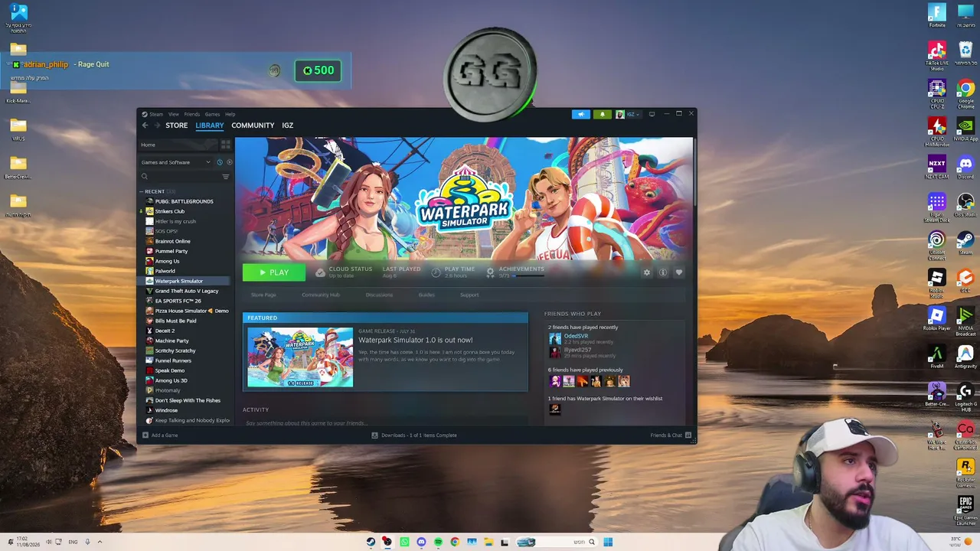Select Palworld in library list

tap(165, 271)
